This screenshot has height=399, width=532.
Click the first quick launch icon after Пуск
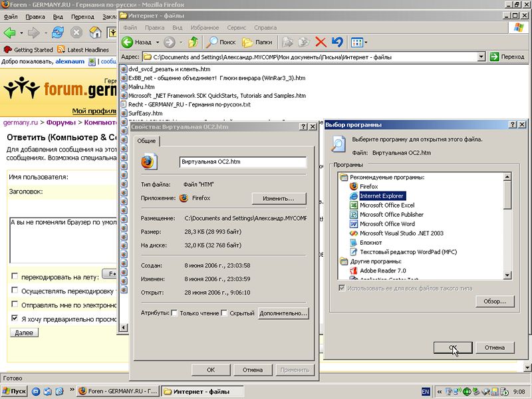click(36, 391)
